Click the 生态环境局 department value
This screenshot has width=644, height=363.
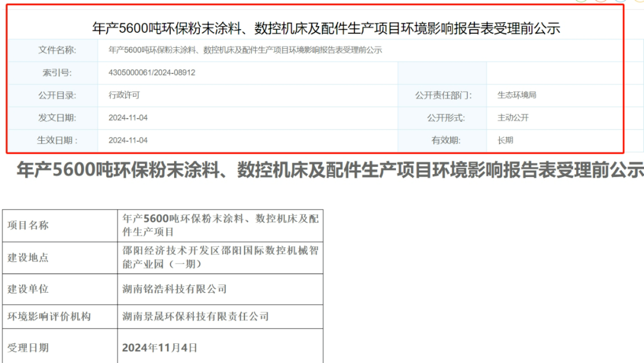click(516, 95)
